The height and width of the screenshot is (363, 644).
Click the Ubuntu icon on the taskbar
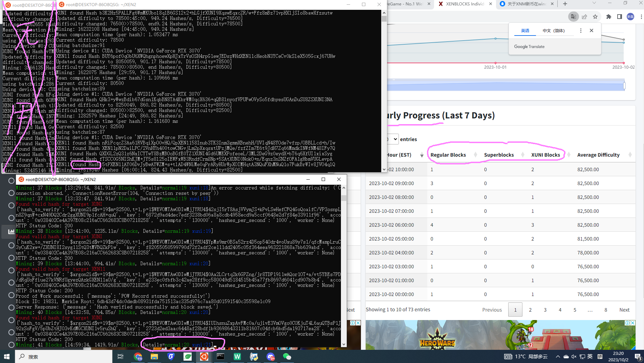204,357
